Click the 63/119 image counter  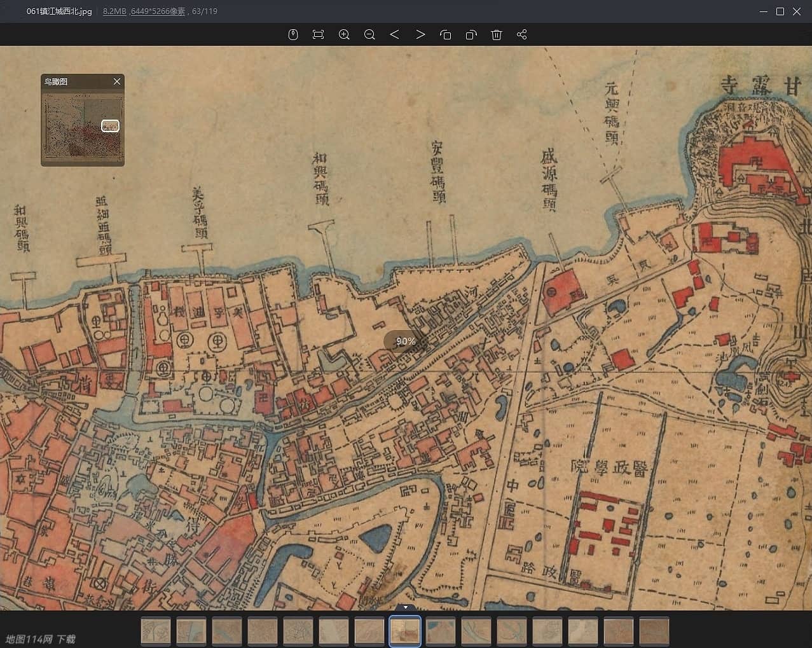pyautogui.click(x=205, y=11)
